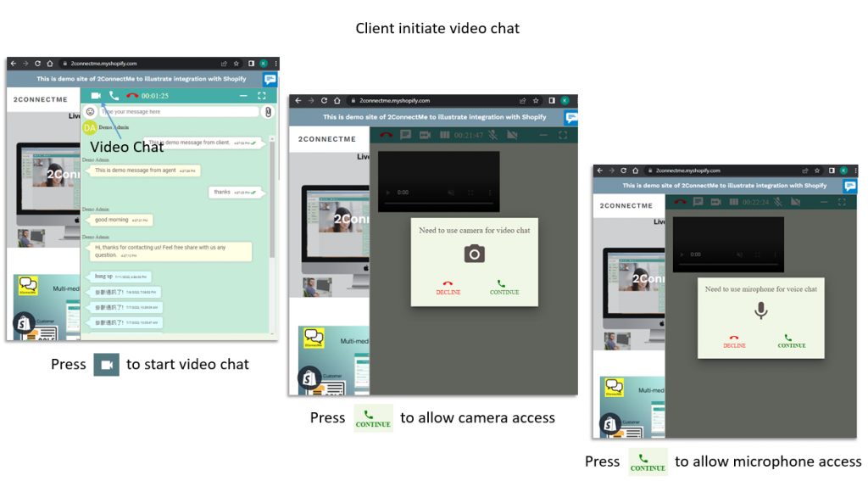
Task: Select 'This is demo message from agent' bubble
Action: coord(144,171)
